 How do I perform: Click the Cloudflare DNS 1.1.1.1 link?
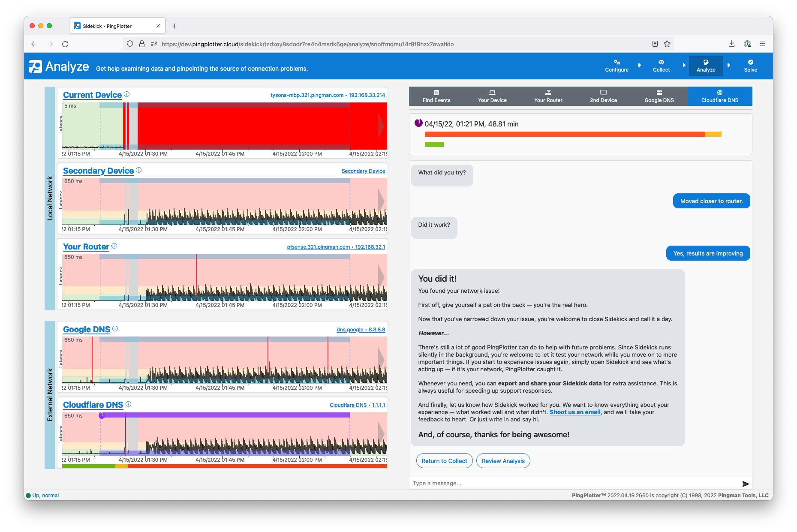click(x=357, y=405)
